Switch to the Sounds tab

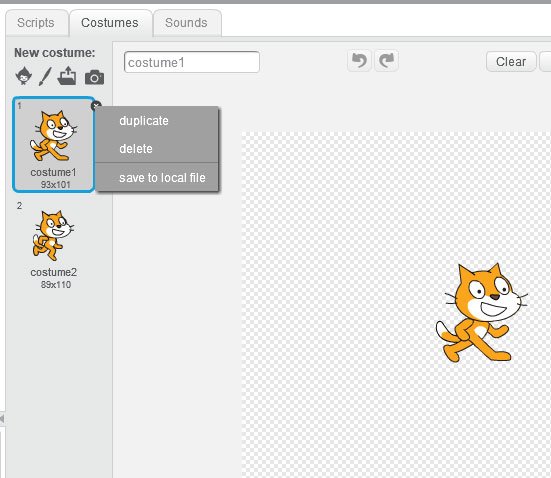point(187,23)
